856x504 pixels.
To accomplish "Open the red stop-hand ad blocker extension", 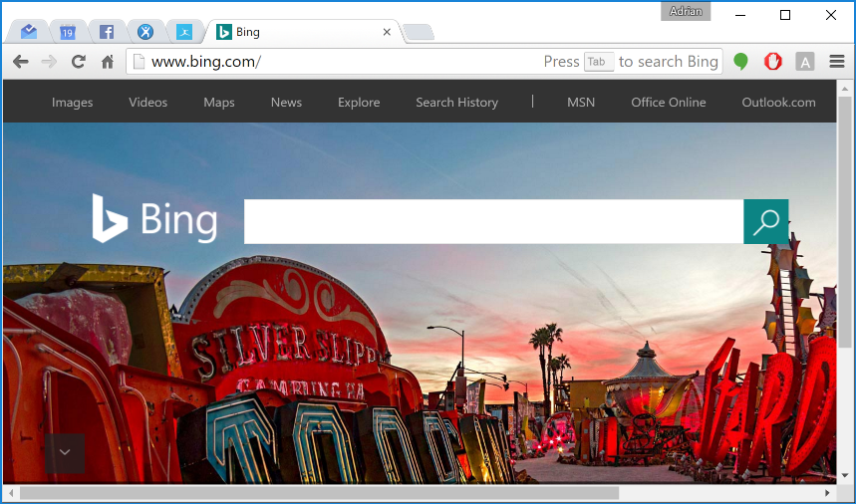I will pyautogui.click(x=773, y=61).
